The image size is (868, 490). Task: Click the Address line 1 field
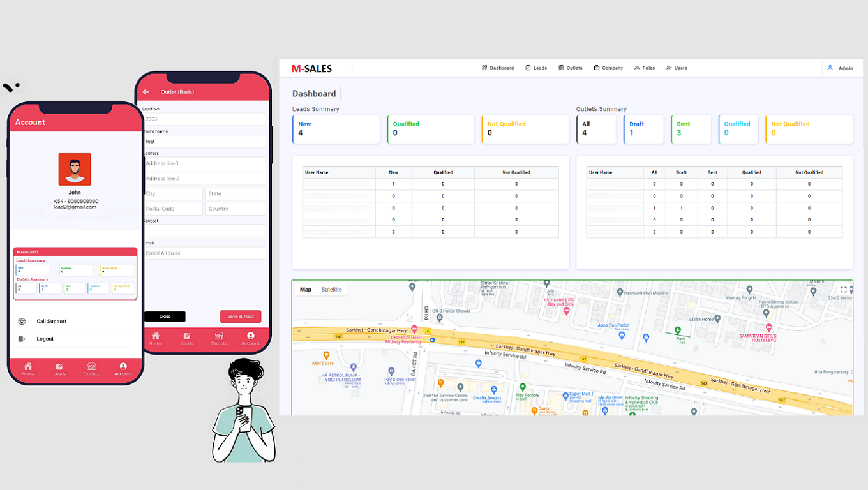pos(204,164)
